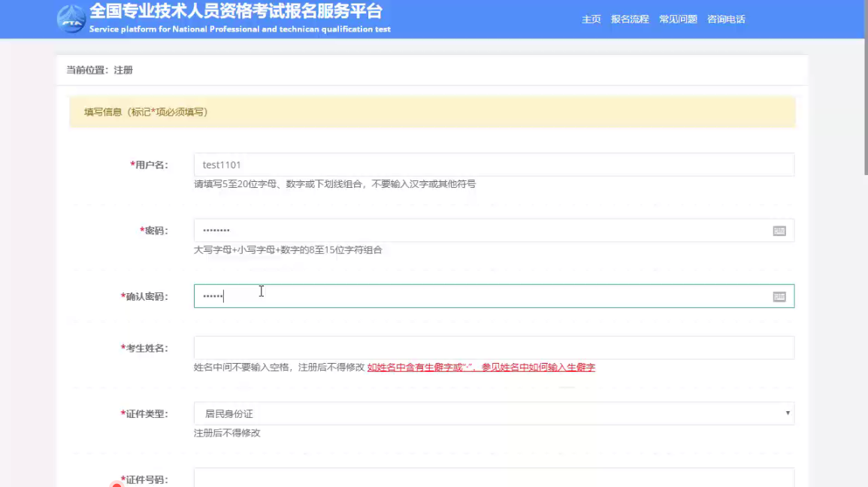868x487 pixels.
Task: Open the 报名流程 navigation item
Action: pos(629,20)
